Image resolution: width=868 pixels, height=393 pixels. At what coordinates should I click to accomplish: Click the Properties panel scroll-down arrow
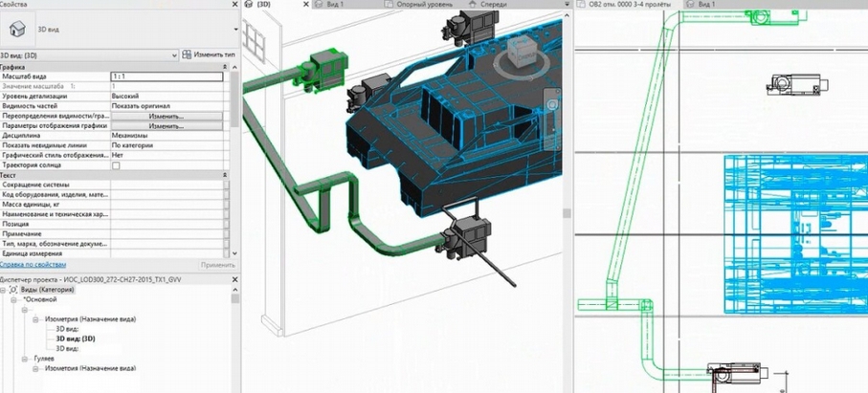pyautogui.click(x=234, y=252)
